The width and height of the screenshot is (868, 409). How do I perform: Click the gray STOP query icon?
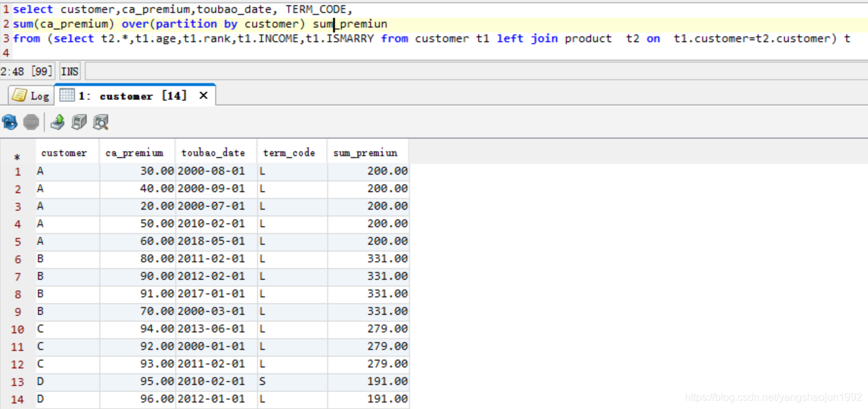pos(31,122)
